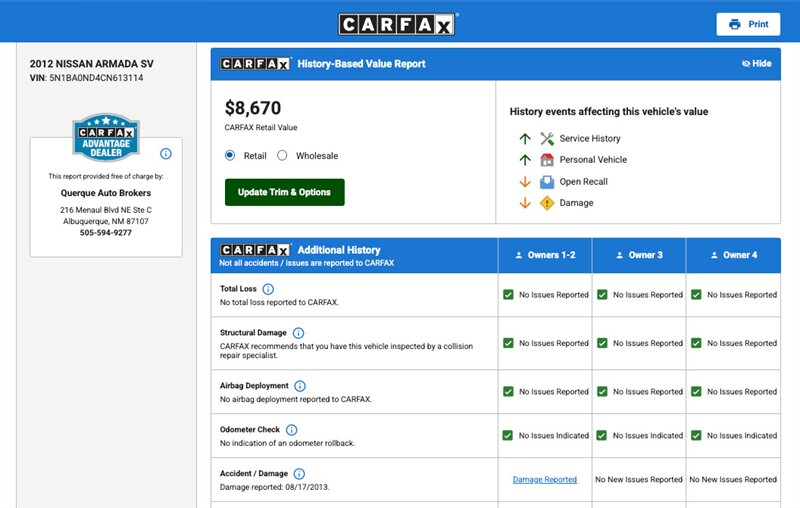Click 'Not all accidents / issues are reported' notice
The image size is (800, 508).
click(x=307, y=263)
